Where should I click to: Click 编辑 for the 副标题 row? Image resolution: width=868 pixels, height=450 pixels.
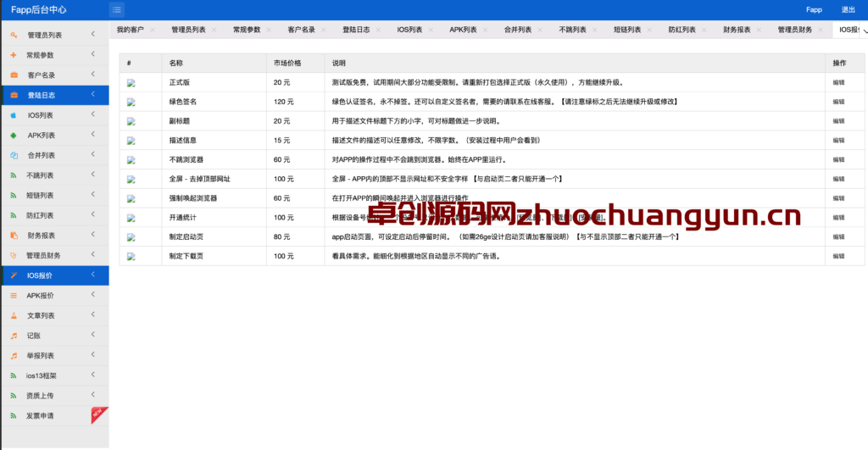tap(838, 121)
